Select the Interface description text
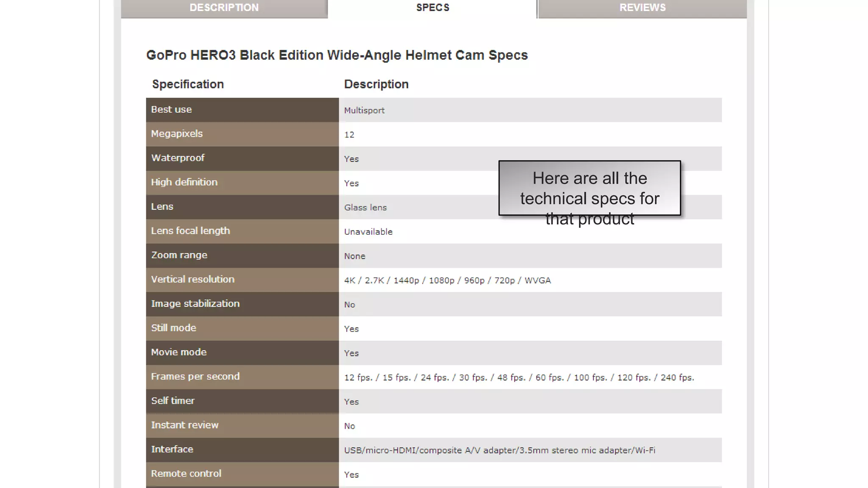The image size is (868, 488). pyautogui.click(x=499, y=450)
